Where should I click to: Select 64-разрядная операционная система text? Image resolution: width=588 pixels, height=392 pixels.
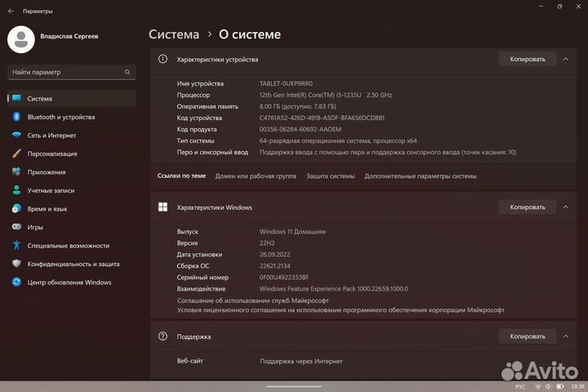(x=338, y=140)
